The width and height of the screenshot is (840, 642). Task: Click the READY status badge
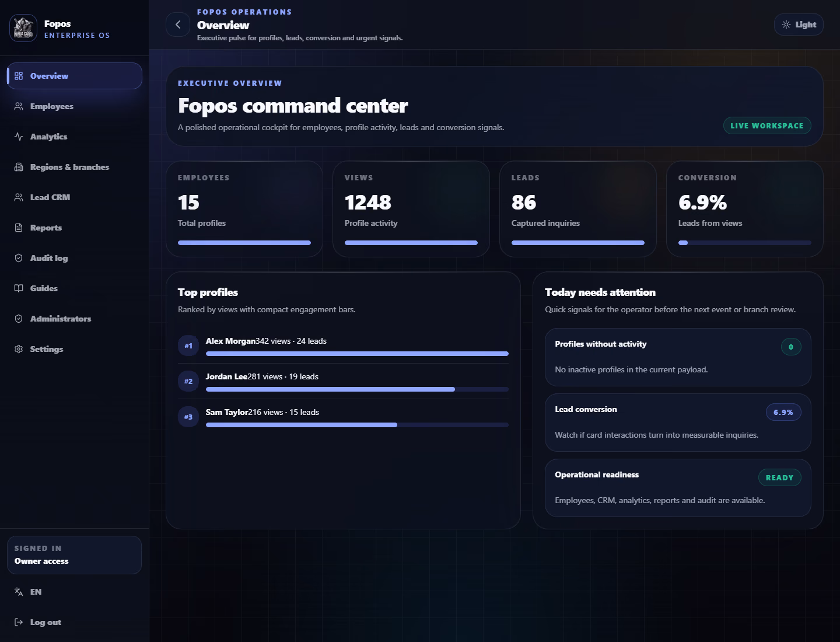(779, 477)
